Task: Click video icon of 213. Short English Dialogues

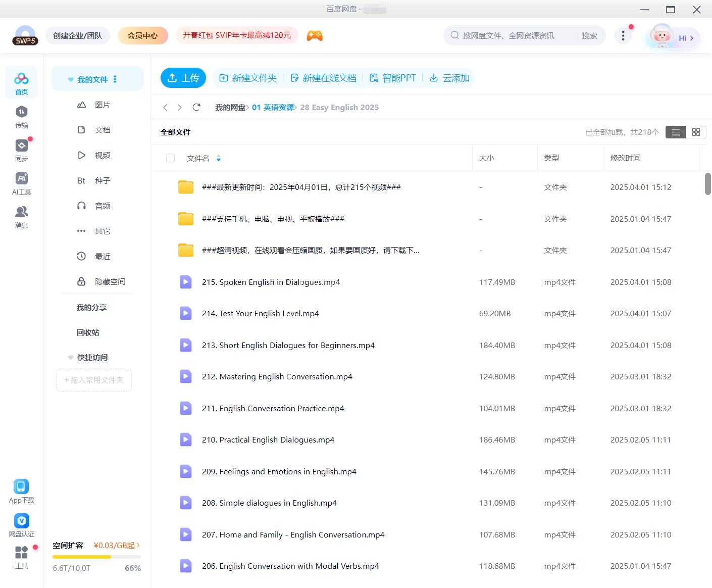Action: (186, 345)
